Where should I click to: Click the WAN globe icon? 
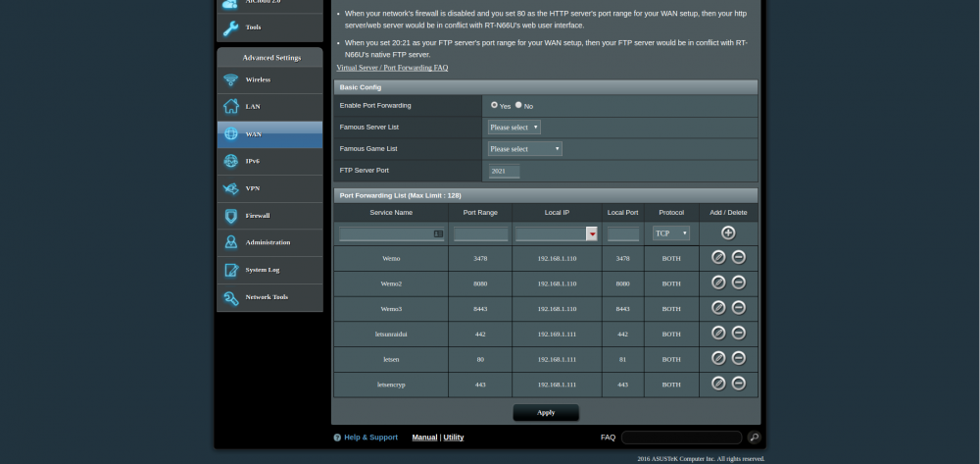pos(231,134)
